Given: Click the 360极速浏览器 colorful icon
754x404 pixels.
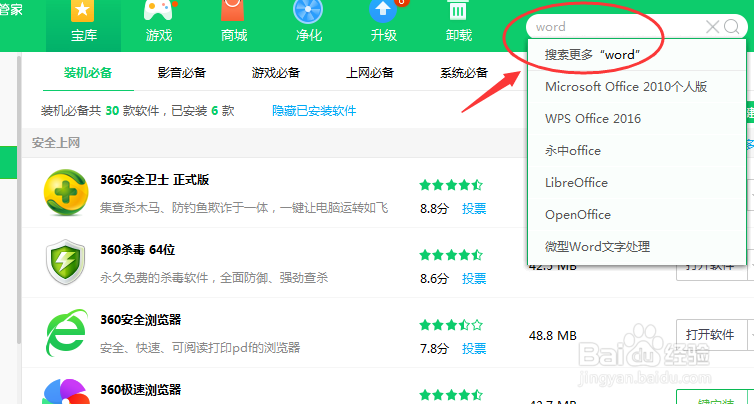Looking at the screenshot, I should click(66, 391).
